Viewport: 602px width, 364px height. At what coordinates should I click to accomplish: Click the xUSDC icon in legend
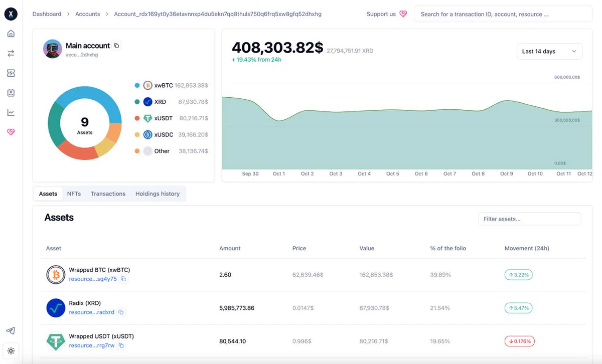(x=147, y=134)
